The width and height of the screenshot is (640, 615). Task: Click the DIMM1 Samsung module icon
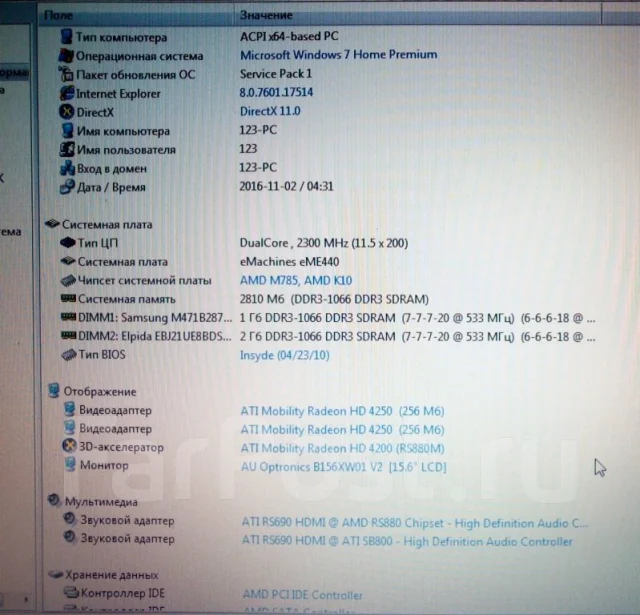tap(68, 317)
